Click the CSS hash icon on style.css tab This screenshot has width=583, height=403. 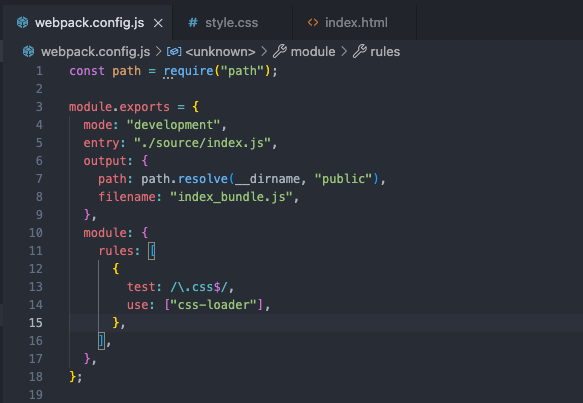tap(193, 23)
